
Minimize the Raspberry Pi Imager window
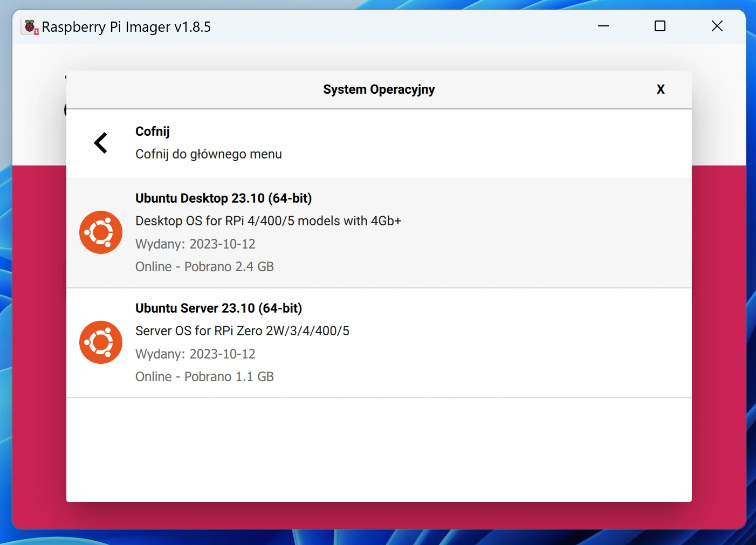click(x=603, y=26)
